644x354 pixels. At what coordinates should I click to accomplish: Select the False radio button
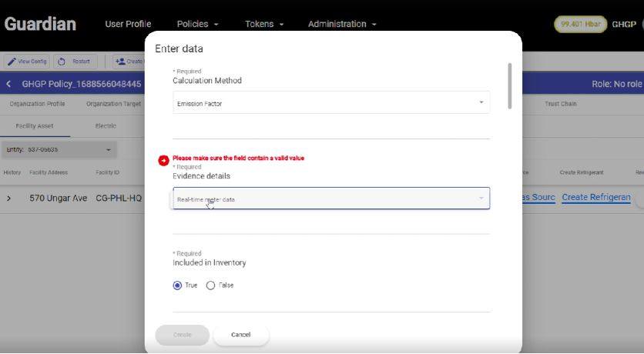click(211, 285)
